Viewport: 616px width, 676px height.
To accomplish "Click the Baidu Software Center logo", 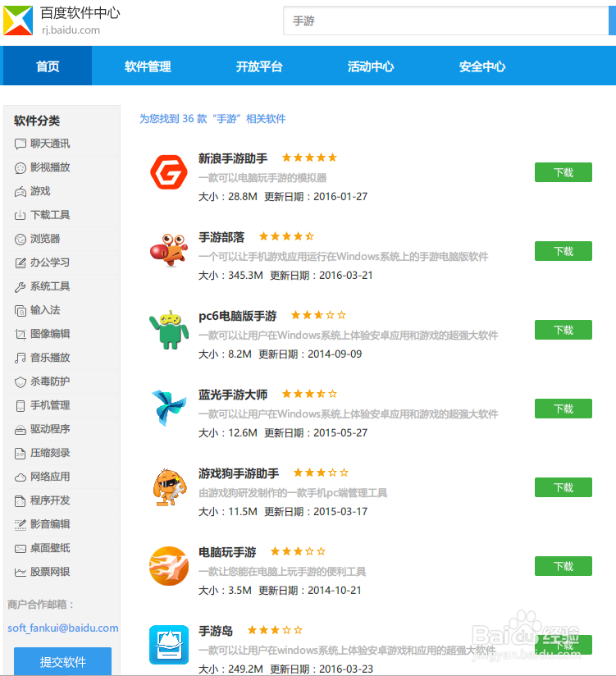I will tap(18, 21).
